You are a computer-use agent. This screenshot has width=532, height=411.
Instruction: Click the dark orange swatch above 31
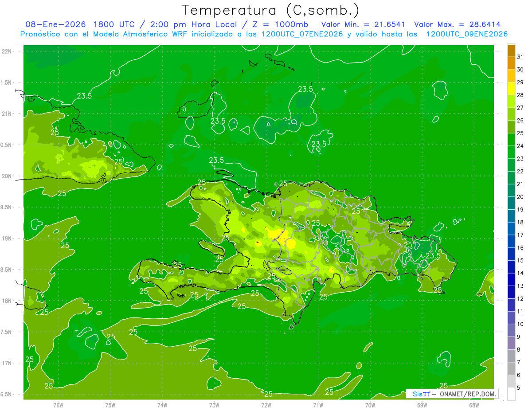pos(511,51)
